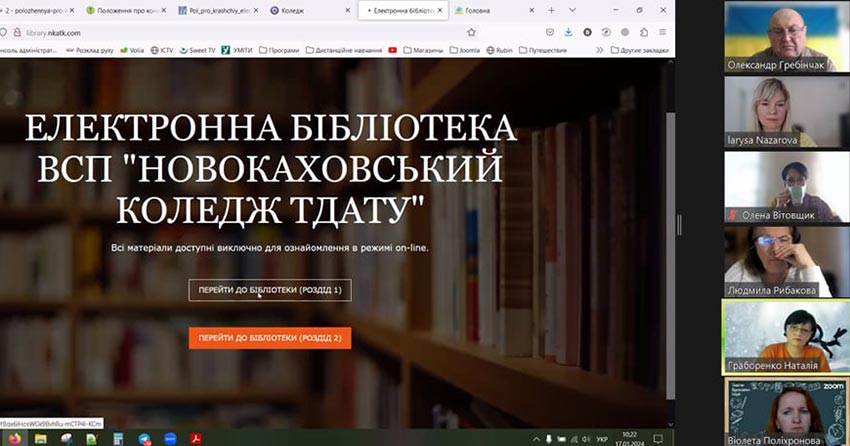This screenshot has width=850, height=446.
Task: Click the bookmark star icon in address bar
Action: 472,31
